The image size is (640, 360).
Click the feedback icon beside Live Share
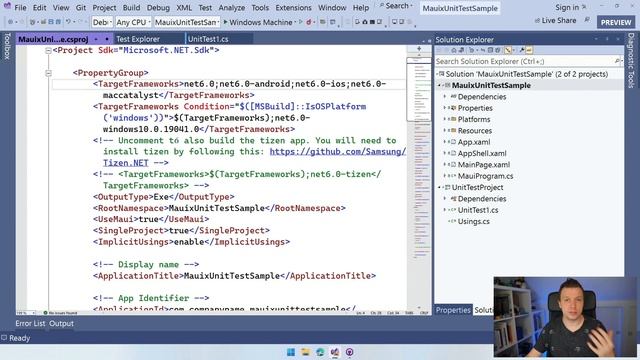[x=587, y=20]
